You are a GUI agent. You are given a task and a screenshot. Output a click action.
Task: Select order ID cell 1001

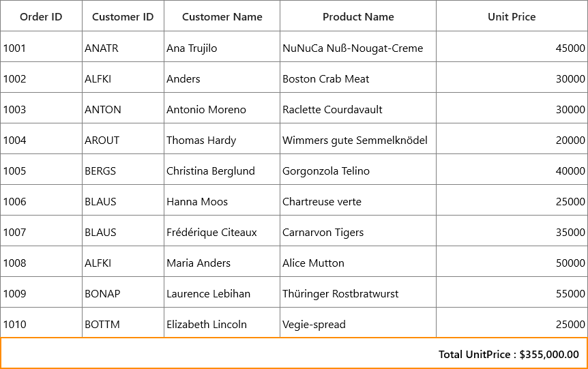(x=41, y=47)
